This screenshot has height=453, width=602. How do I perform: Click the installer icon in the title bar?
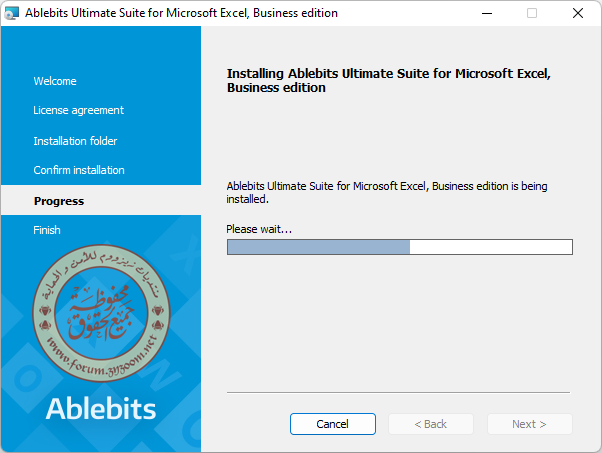(x=11, y=13)
